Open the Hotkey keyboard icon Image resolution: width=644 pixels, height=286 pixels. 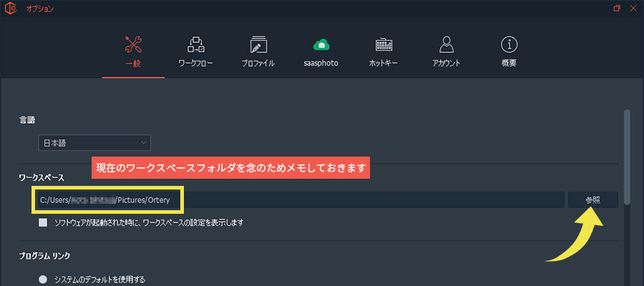[x=384, y=44]
